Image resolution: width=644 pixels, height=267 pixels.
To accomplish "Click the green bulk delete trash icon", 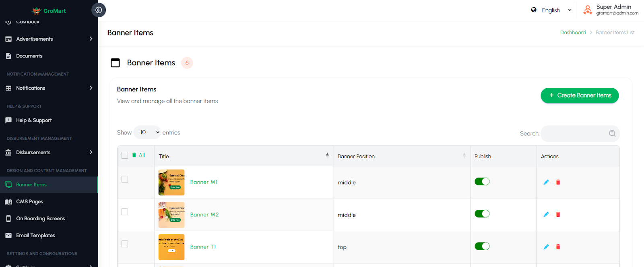I will coord(134,155).
